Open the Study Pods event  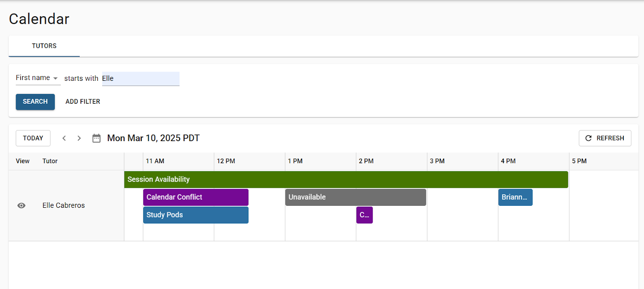pyautogui.click(x=196, y=215)
